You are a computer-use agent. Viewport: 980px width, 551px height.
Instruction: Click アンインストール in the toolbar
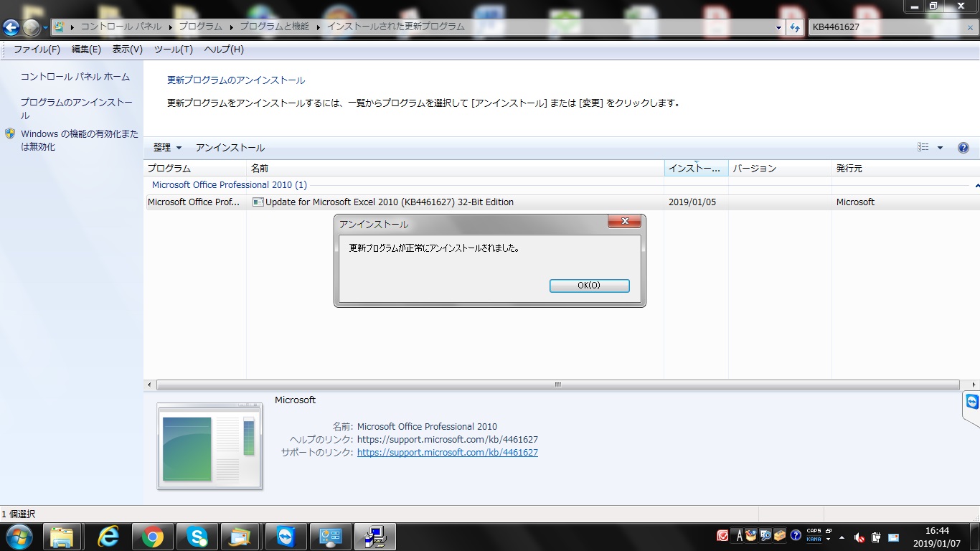tap(230, 148)
